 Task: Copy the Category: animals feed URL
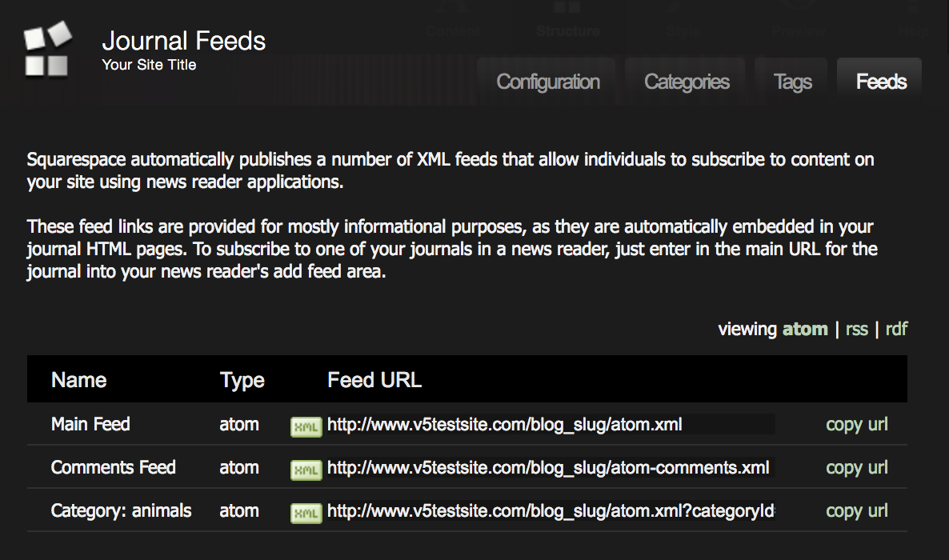[x=856, y=510]
